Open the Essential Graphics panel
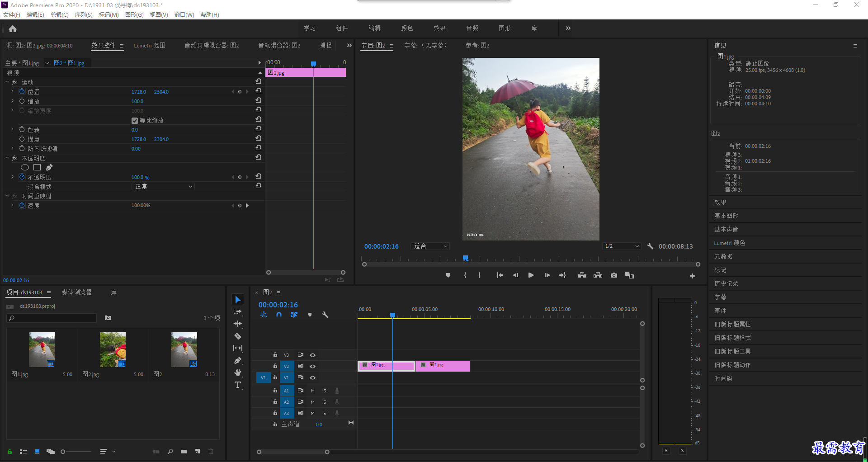Viewport: 868px width, 462px height. 726,216
